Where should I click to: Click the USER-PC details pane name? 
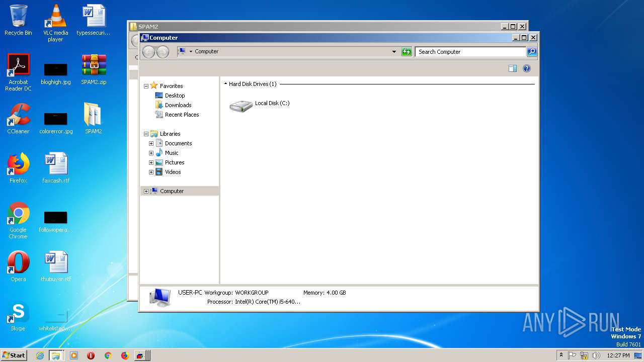click(190, 292)
